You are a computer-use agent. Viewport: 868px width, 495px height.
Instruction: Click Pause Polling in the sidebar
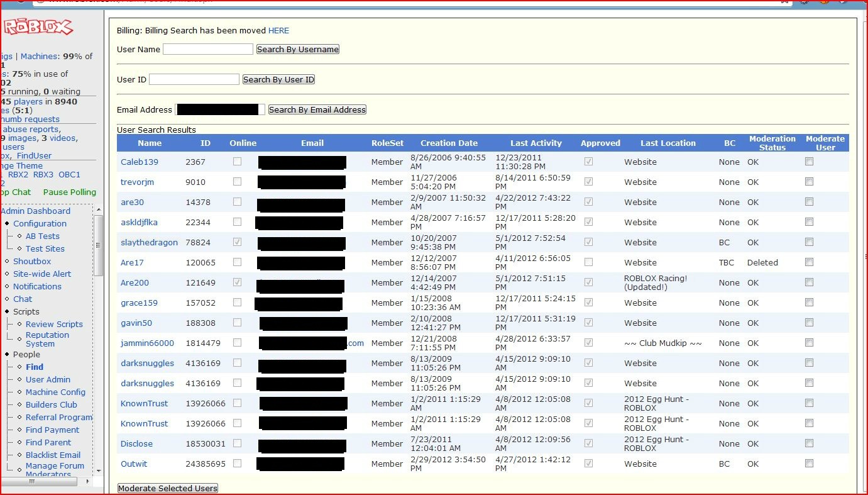click(70, 192)
